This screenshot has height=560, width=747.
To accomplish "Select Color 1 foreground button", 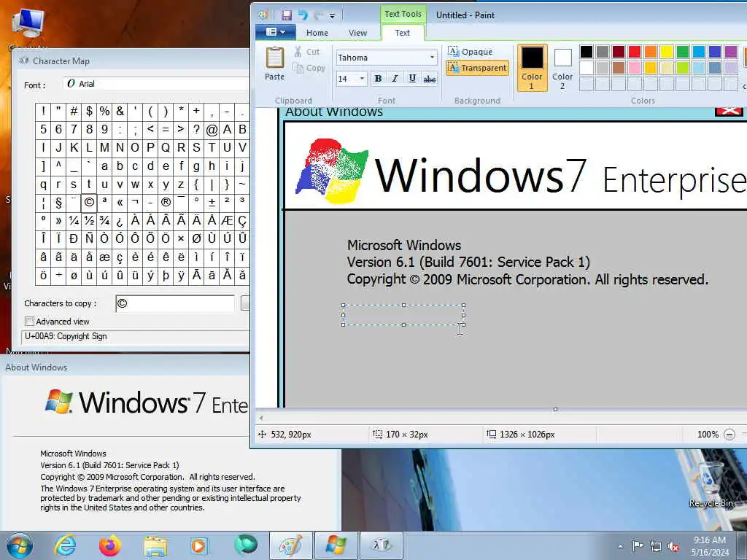I will [x=532, y=68].
